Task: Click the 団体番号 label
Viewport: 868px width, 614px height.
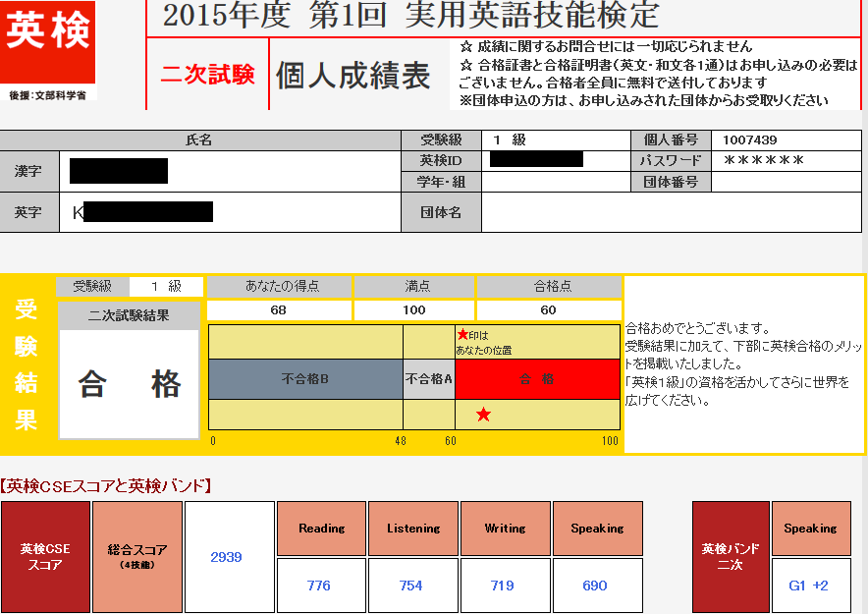Action: click(x=671, y=182)
